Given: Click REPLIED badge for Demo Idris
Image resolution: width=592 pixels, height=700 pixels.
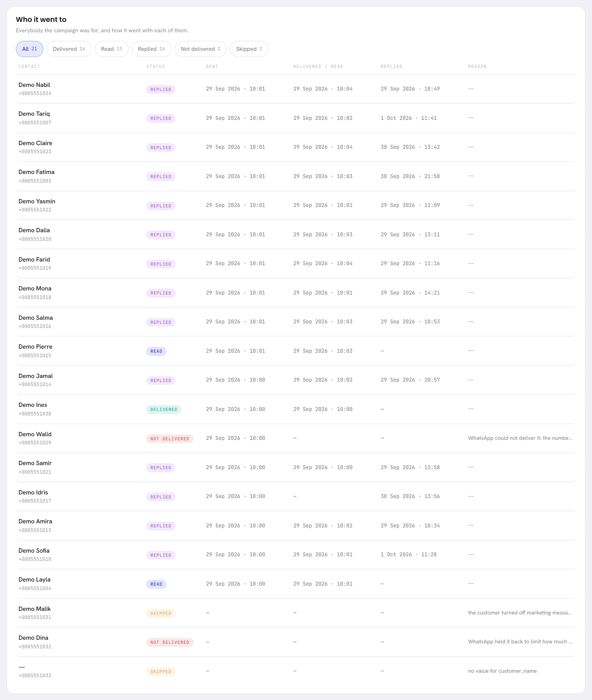Looking at the screenshot, I should [161, 497].
